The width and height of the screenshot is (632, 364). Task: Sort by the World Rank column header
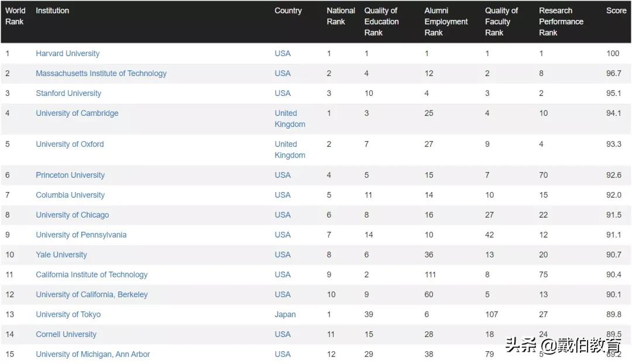[x=15, y=16]
